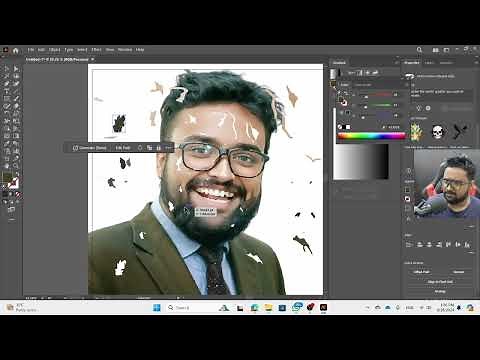The width and height of the screenshot is (480, 360).
Task: Click the arrange icon in contextual task bar
Action: pos(149,148)
